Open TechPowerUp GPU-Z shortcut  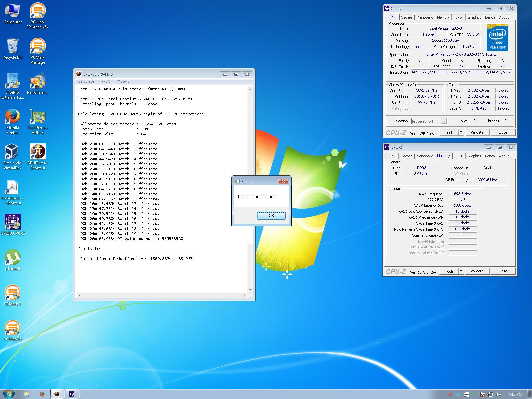tap(38, 122)
